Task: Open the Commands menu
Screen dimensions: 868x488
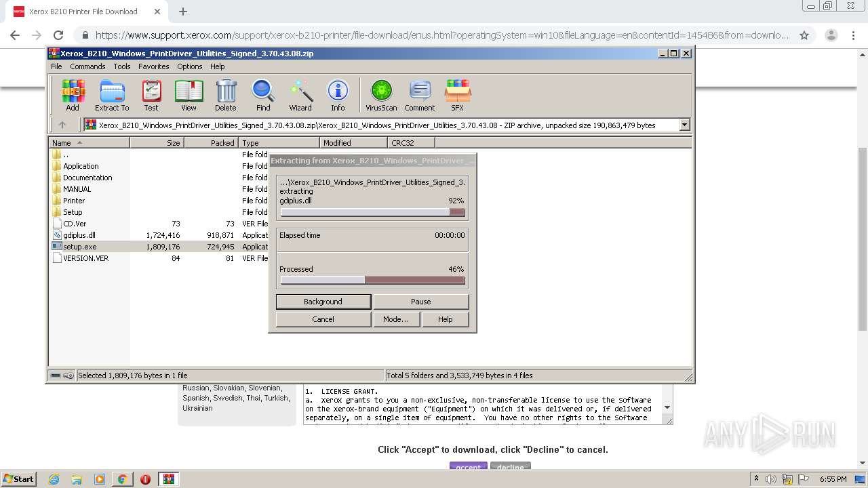Action: pos(87,66)
